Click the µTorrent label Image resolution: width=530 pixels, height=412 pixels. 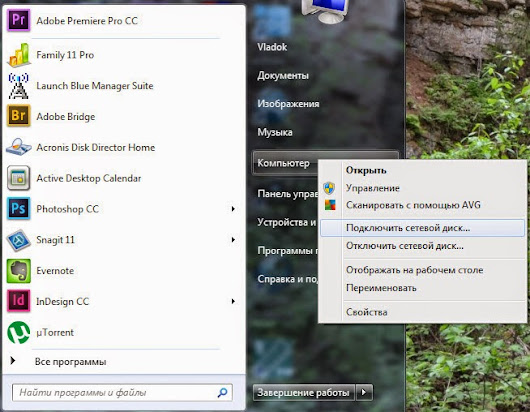click(55, 333)
